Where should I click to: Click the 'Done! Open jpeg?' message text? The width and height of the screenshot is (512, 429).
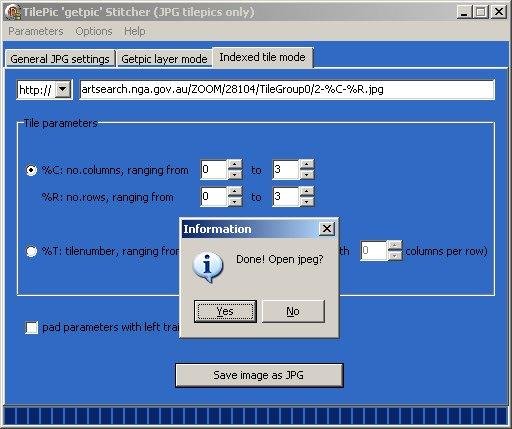(280, 259)
